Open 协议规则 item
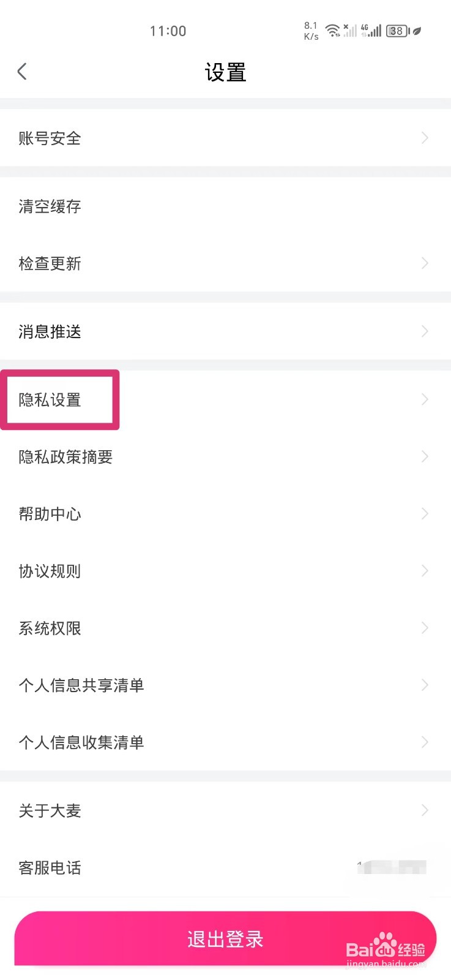The height and width of the screenshot is (980, 451). click(50, 571)
